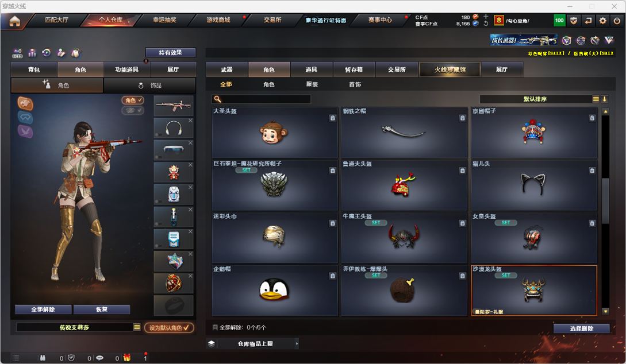
Task: Click the search magnifier icon
Action: click(x=217, y=99)
